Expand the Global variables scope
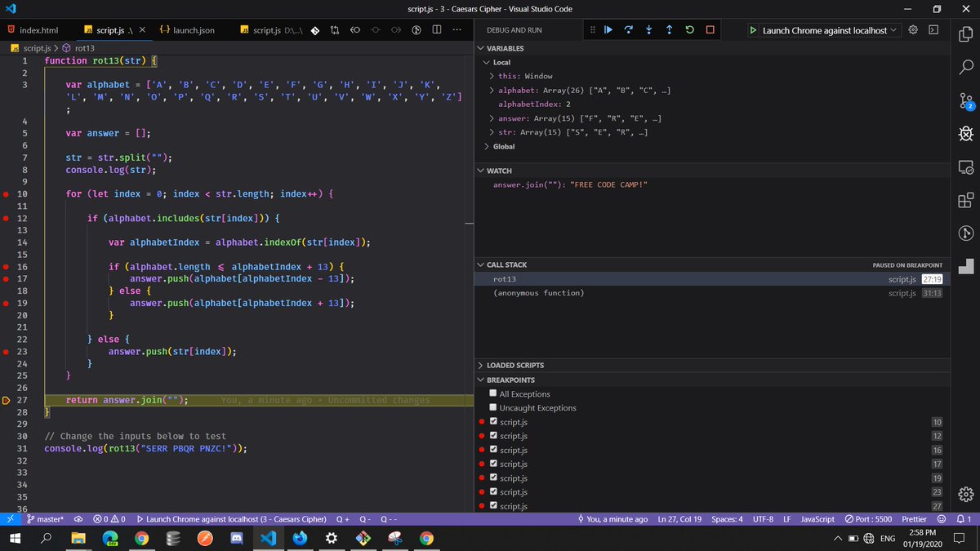This screenshot has width=980, height=551. point(503,147)
